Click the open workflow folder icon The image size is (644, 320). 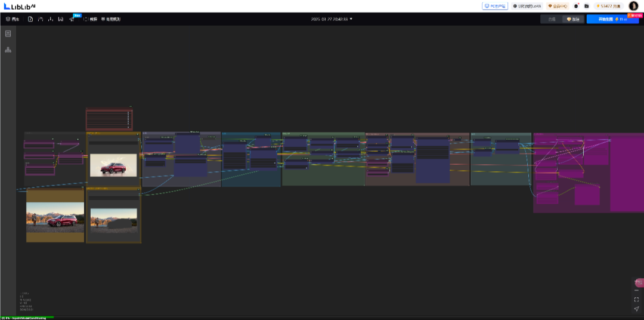click(x=41, y=19)
